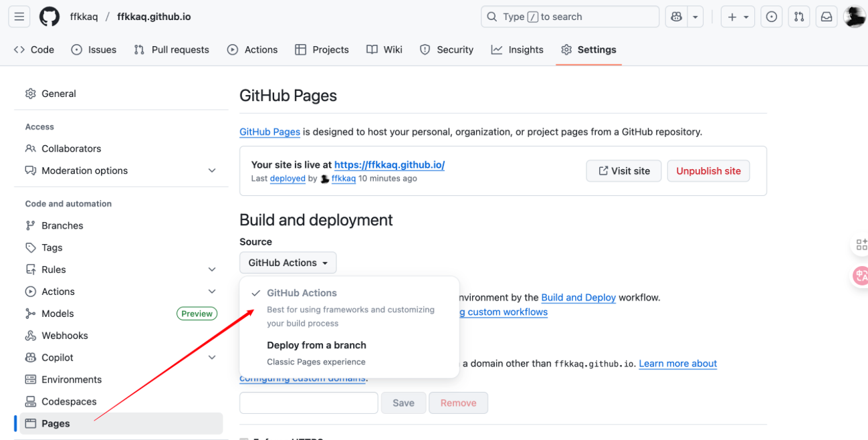Open the Build and Deploy workflow link
This screenshot has height=440, width=868.
click(578, 298)
